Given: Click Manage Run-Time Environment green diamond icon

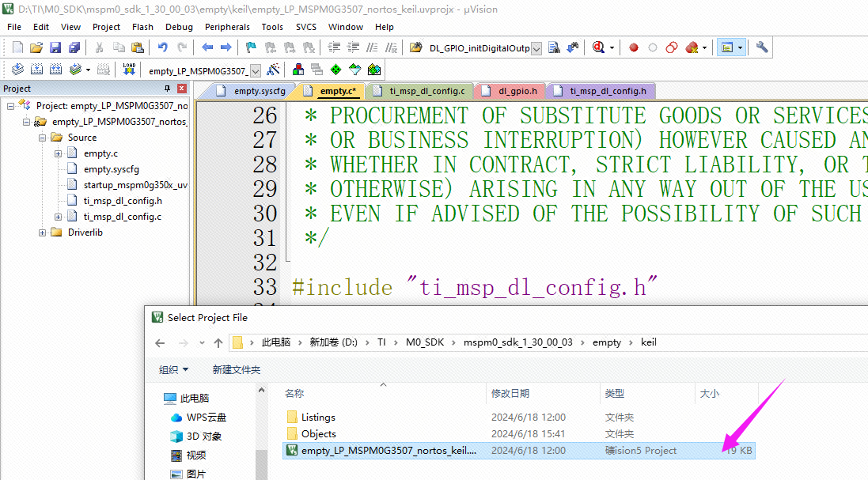Looking at the screenshot, I should [x=336, y=70].
